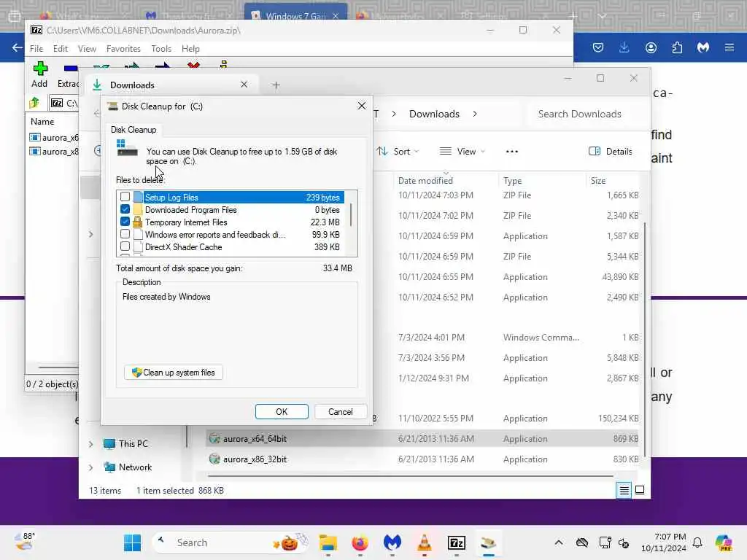
Task: Click the This PC icon in Explorer sidebar
Action: tap(109, 444)
